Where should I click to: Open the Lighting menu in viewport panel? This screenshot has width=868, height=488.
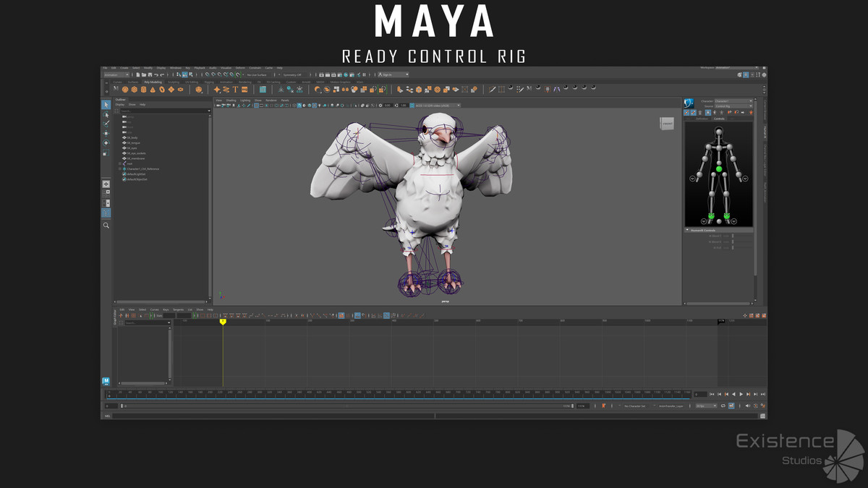[x=245, y=100]
